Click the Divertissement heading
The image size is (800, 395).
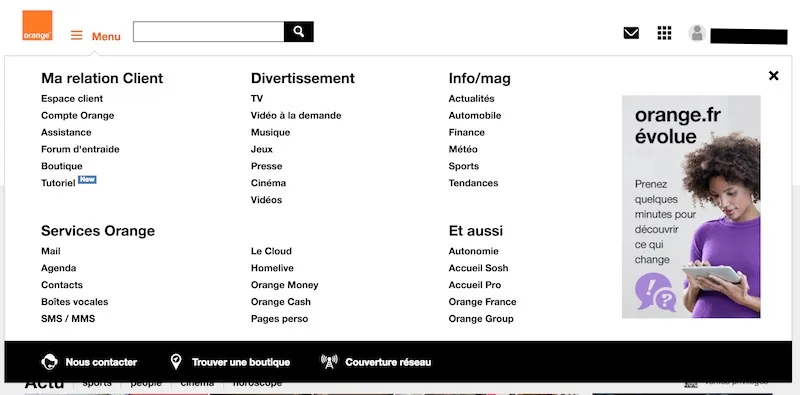click(x=303, y=78)
